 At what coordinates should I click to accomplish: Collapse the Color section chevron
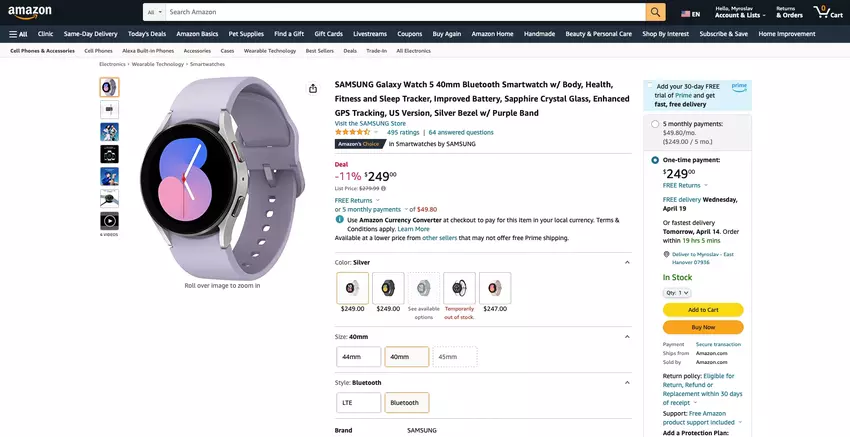pyautogui.click(x=627, y=262)
